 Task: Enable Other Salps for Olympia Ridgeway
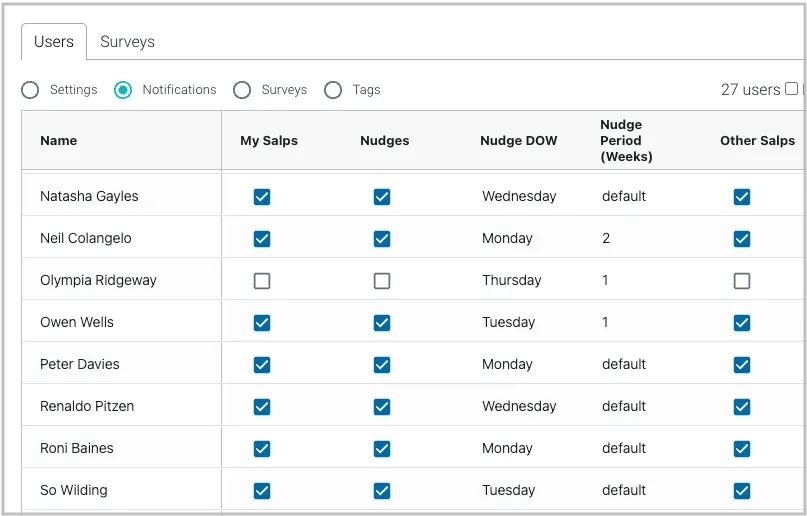click(742, 281)
